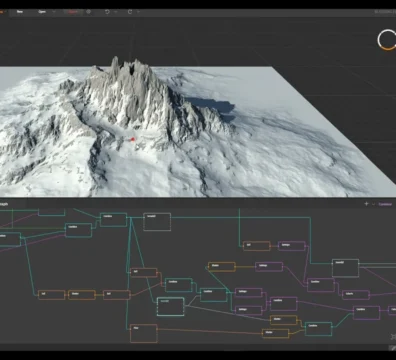Screen dimensions: 396x360
Task: Select the highlighted teal-white selected node
Action: coord(170,306)
